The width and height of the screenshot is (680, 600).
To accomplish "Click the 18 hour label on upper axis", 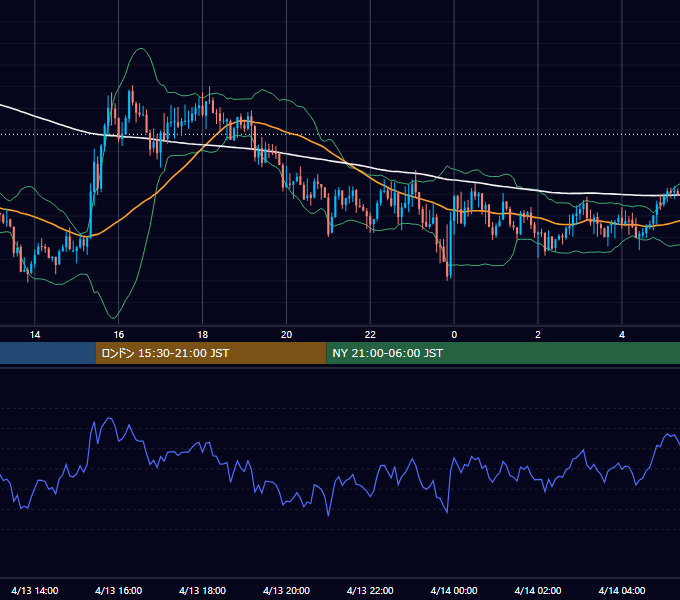I will point(203,335).
